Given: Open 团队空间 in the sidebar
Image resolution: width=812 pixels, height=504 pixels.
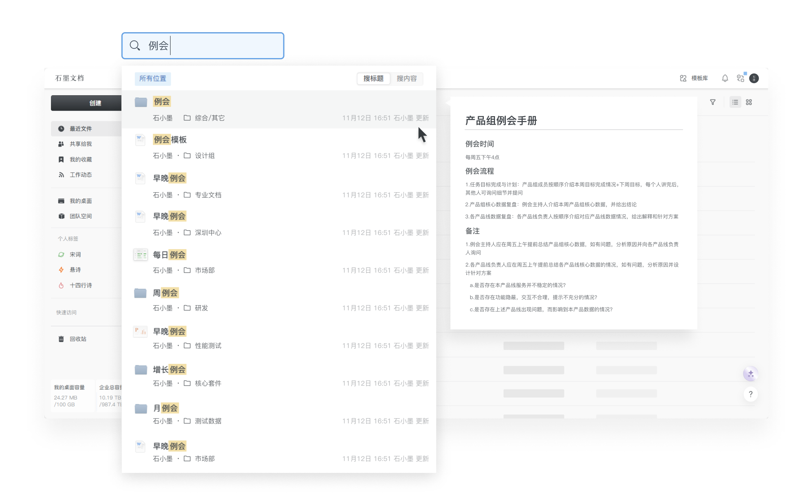Looking at the screenshot, I should (x=75, y=216).
